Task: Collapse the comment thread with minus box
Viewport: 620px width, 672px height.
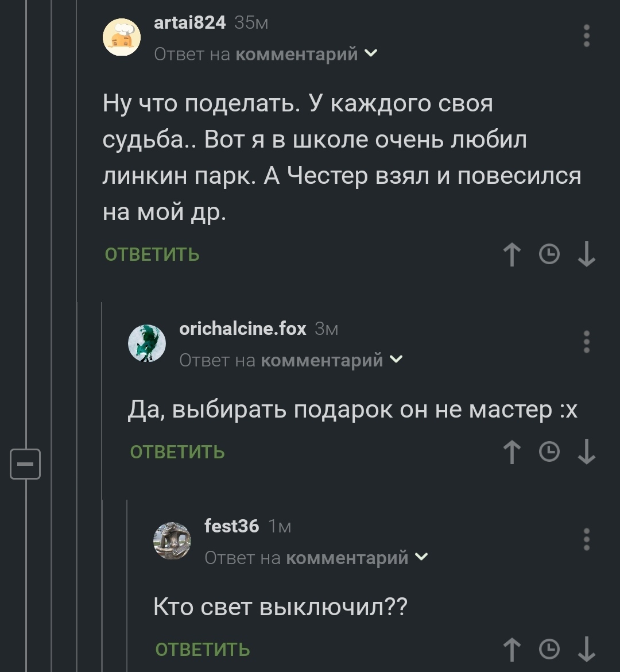Action: click(25, 464)
